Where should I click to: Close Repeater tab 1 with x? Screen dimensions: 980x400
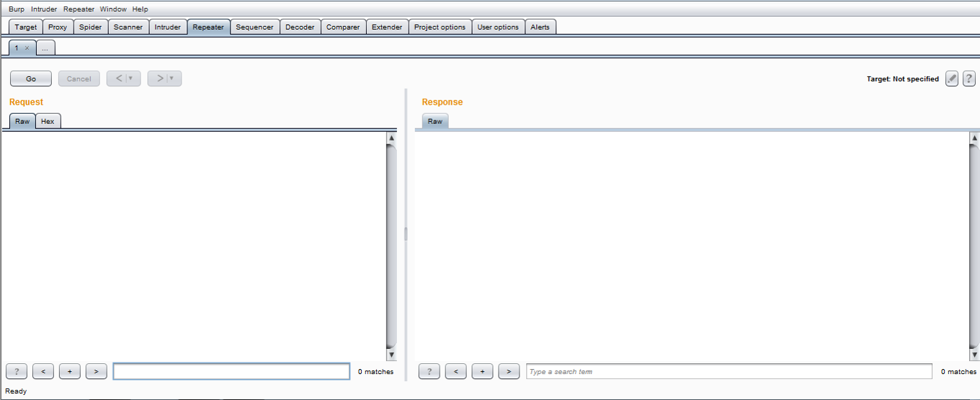(27, 48)
